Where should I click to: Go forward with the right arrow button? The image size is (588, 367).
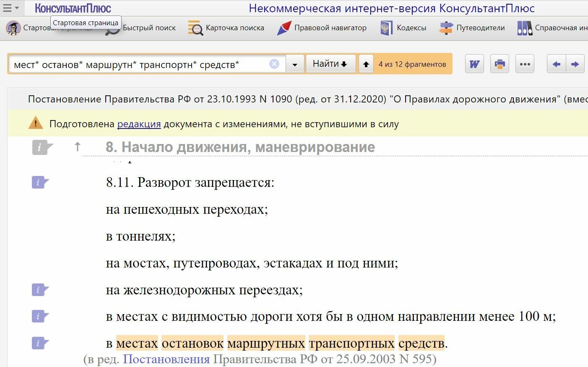(575, 64)
